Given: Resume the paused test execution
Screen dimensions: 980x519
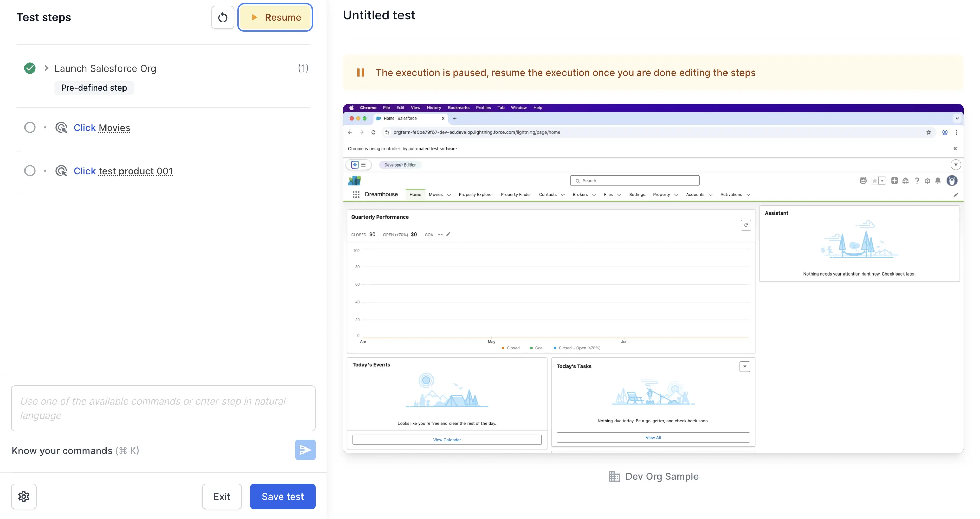Looking at the screenshot, I should click(x=275, y=17).
